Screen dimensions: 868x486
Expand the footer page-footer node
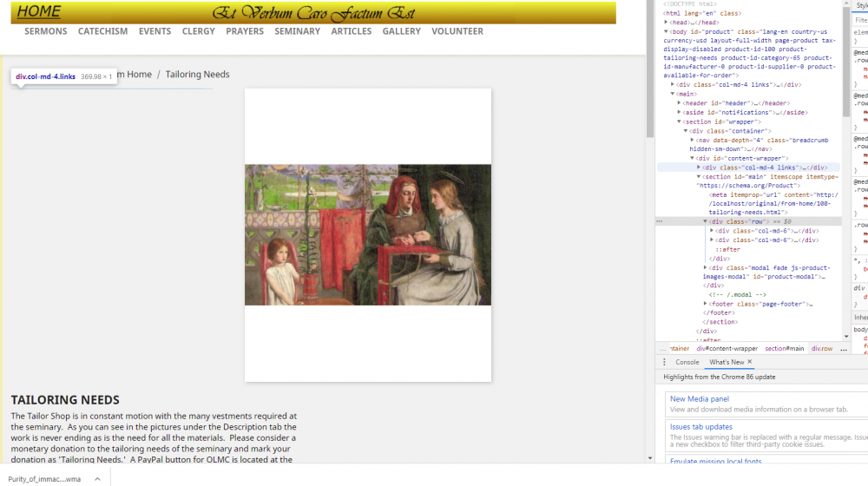705,304
